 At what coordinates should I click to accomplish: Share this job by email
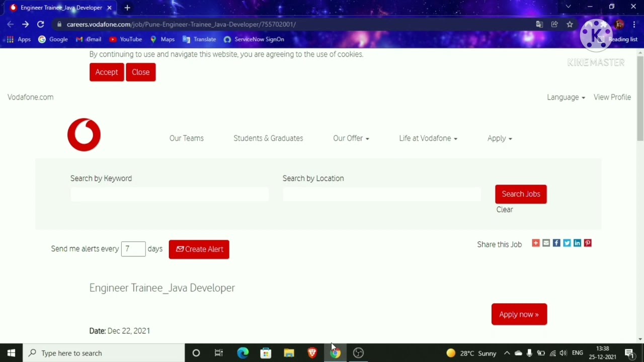(x=546, y=243)
